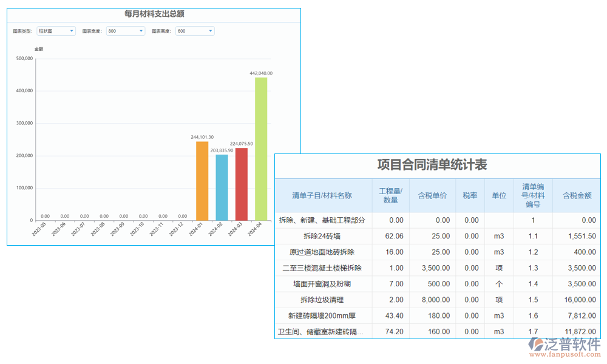Viewport: 607px width, 364px height.
Task: Open the 图表宽度 dropdown showing 800
Action: pos(124,31)
